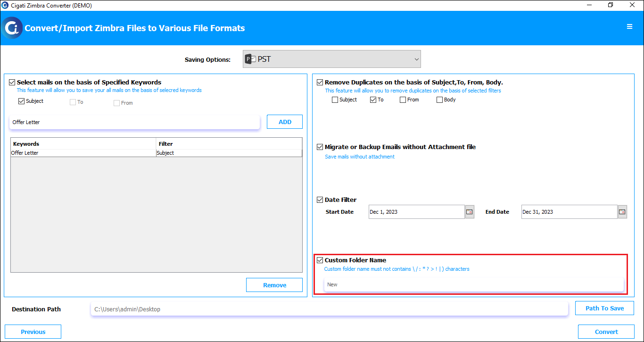Toggle the Subject keyword filter checkbox
Viewport: 644px width, 342px height.
[x=21, y=101]
